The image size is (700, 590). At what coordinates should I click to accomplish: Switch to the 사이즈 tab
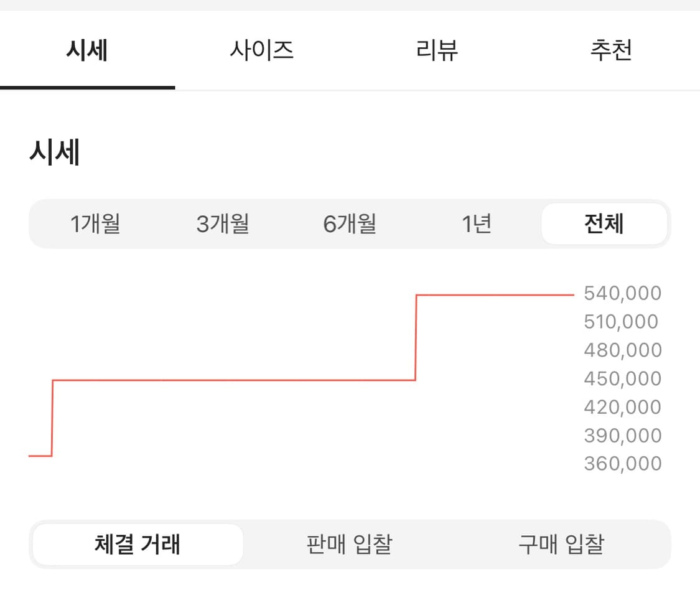coord(261,50)
